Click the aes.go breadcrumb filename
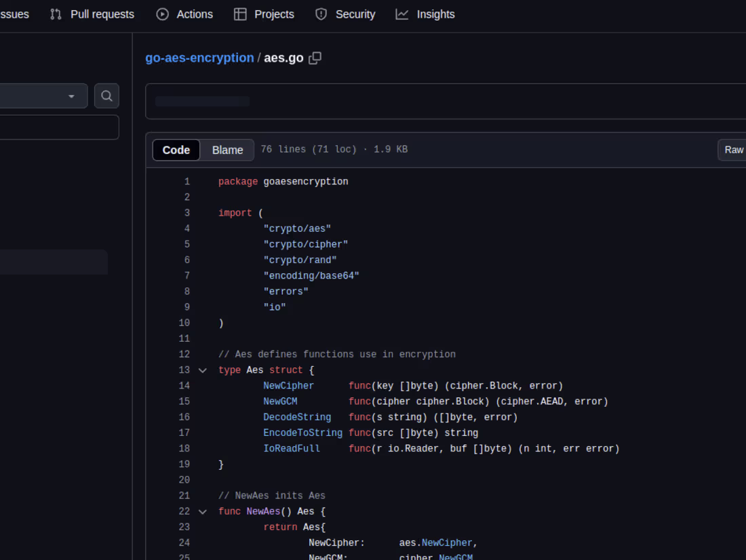 (283, 58)
